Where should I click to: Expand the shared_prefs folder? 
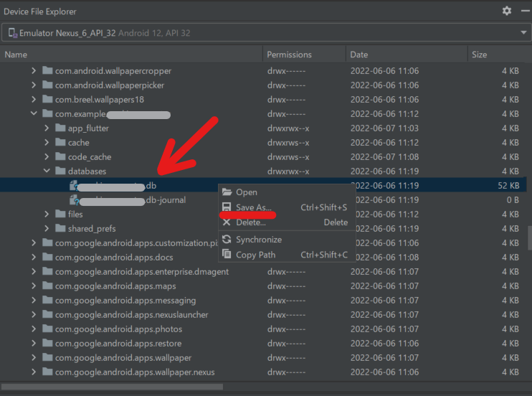point(47,228)
